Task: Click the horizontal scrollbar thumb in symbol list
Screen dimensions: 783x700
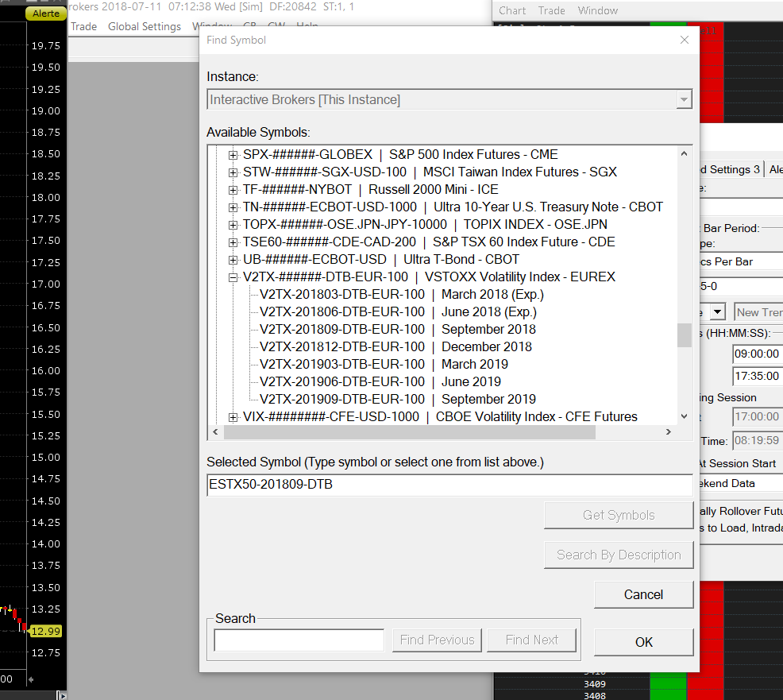Action: 410,432
